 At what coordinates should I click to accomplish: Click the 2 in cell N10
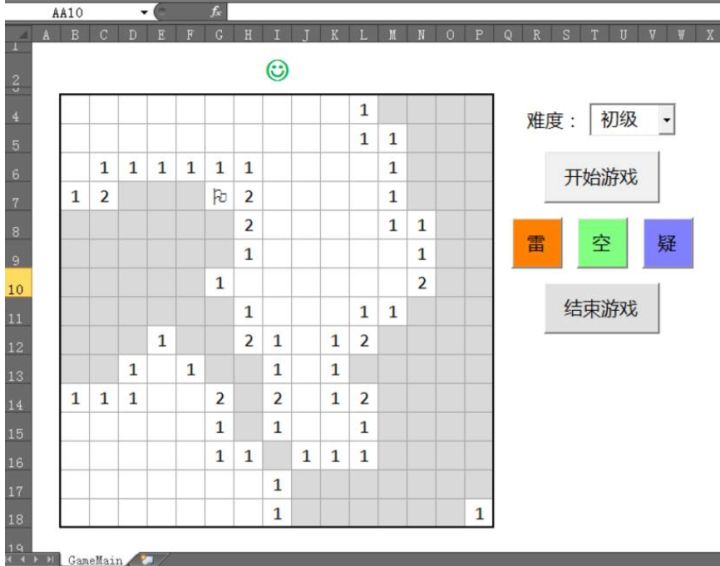422,283
